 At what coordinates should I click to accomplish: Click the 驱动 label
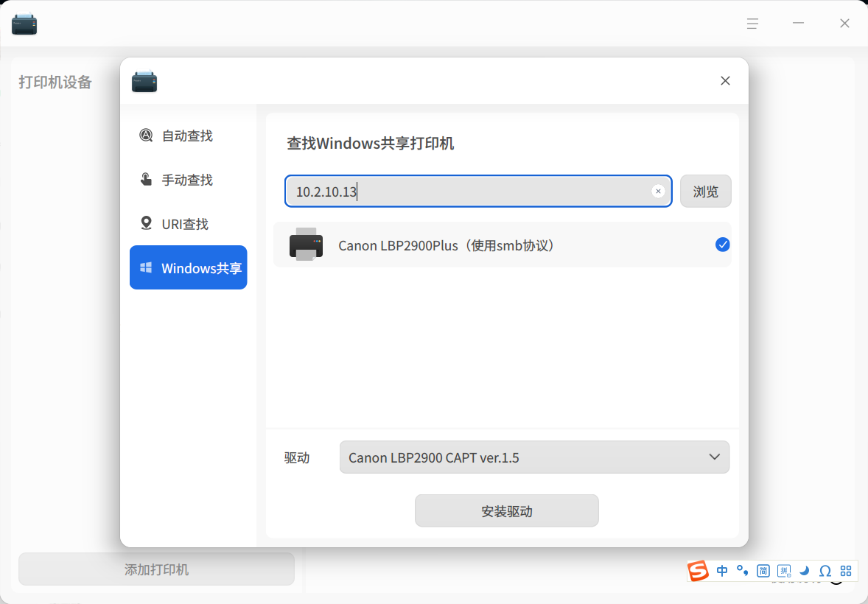coord(297,458)
